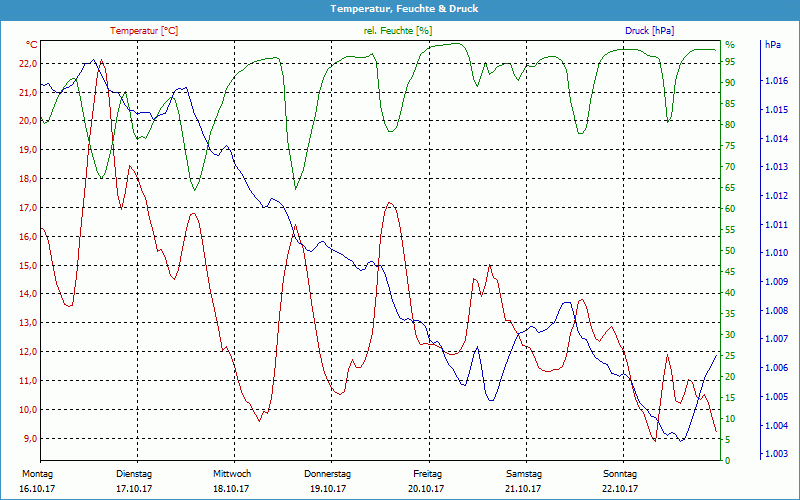Click the 16.10.17 date label
The image size is (800, 500).
coord(37,489)
